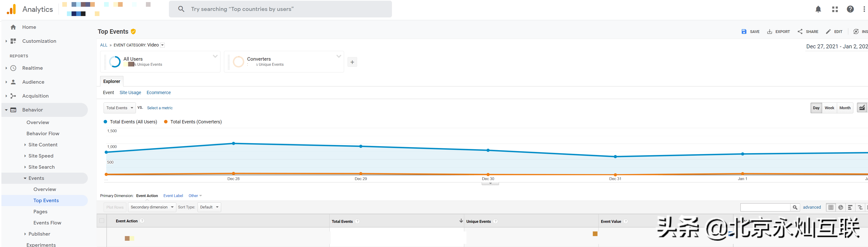
Task: Open the advanced filter link
Action: 812,207
